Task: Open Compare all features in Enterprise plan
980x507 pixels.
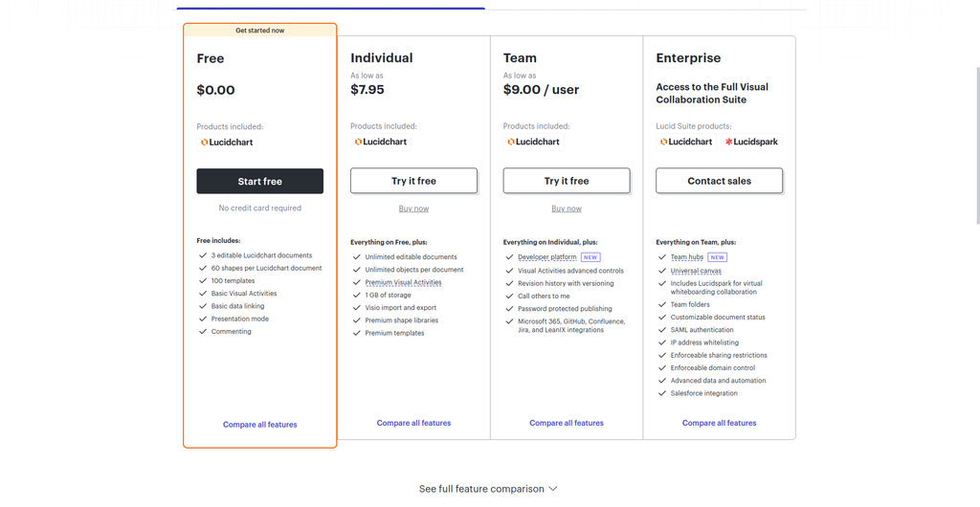Action: click(x=719, y=423)
